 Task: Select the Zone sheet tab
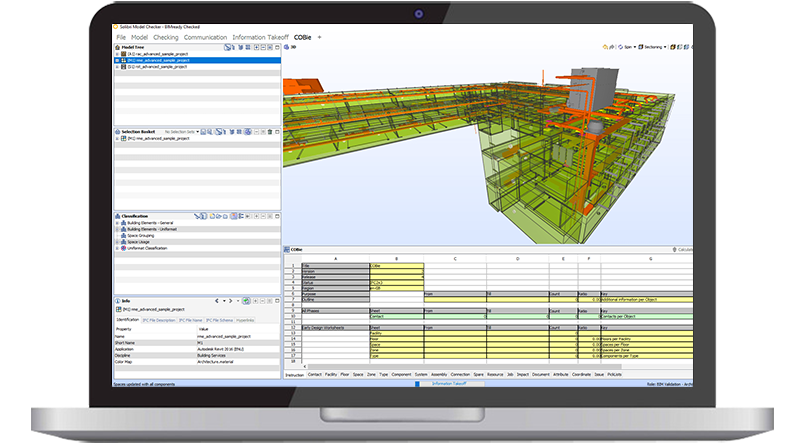[x=371, y=374]
